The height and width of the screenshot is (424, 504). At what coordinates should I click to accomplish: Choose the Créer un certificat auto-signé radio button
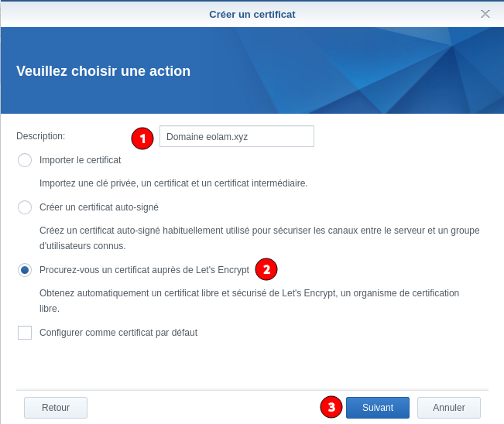pos(25,207)
